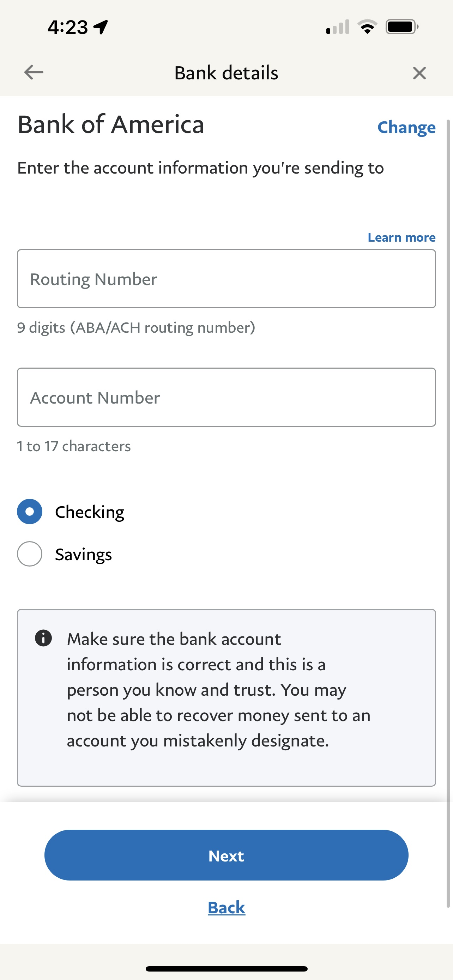Select the Checking radio button
The height and width of the screenshot is (980, 453).
(30, 511)
